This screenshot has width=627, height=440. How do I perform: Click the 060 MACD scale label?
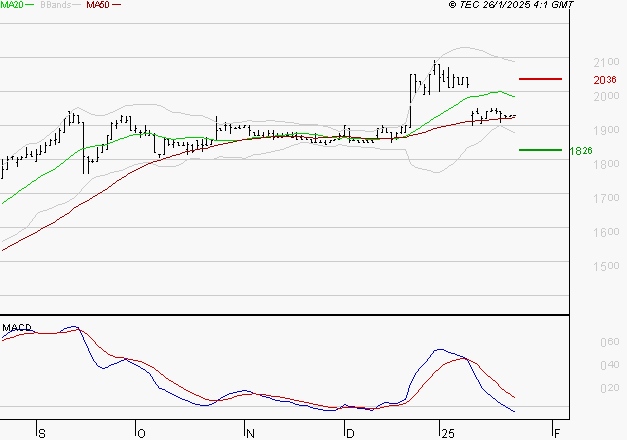608,342
